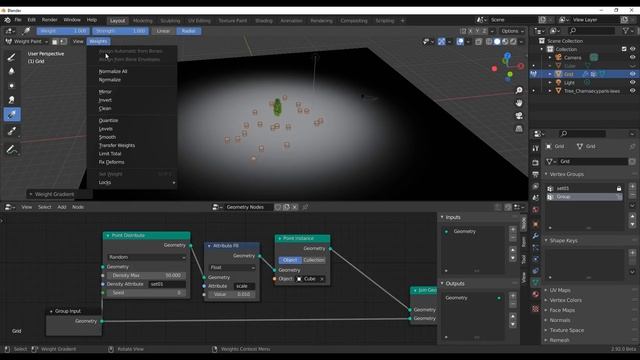Image resolution: width=640 pixels, height=360 pixels.
Task: Toggle X-ray view in viewport header
Action: tap(478, 42)
